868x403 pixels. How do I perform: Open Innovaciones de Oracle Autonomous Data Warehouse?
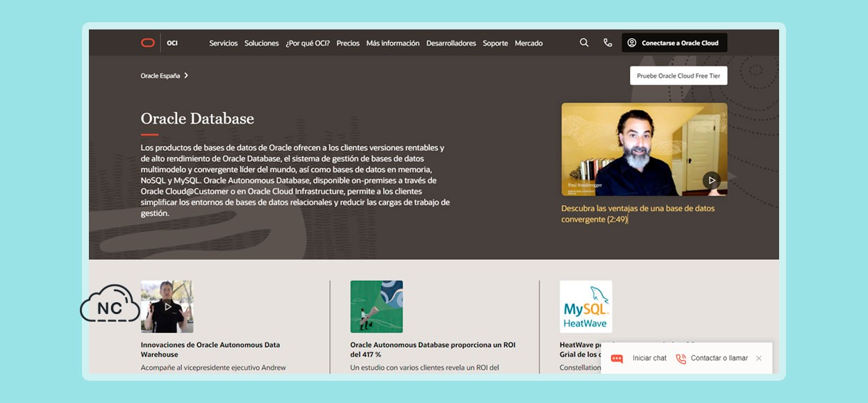click(210, 349)
